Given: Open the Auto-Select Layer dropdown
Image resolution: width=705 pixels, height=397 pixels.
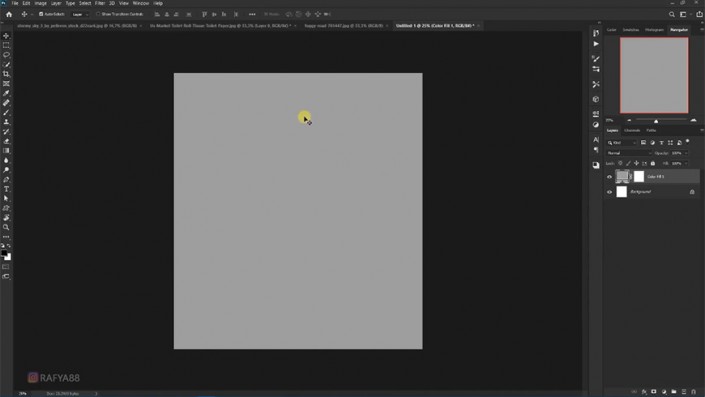Looking at the screenshot, I should 80,14.
